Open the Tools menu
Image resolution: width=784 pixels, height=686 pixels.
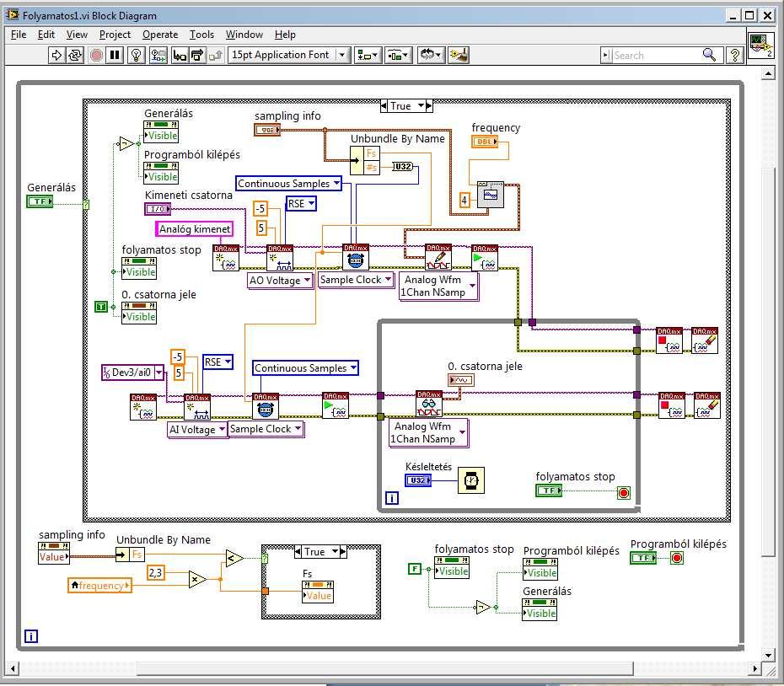(x=201, y=35)
